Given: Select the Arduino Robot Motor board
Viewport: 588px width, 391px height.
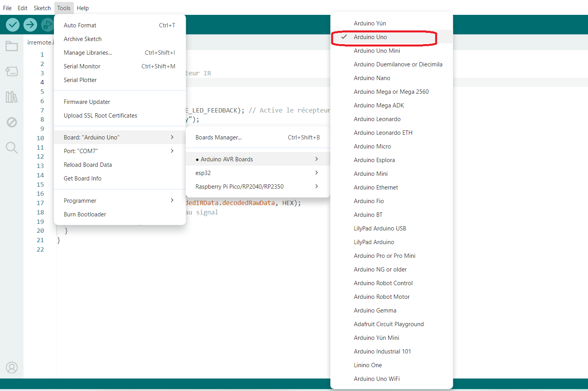Looking at the screenshot, I should click(392, 297).
